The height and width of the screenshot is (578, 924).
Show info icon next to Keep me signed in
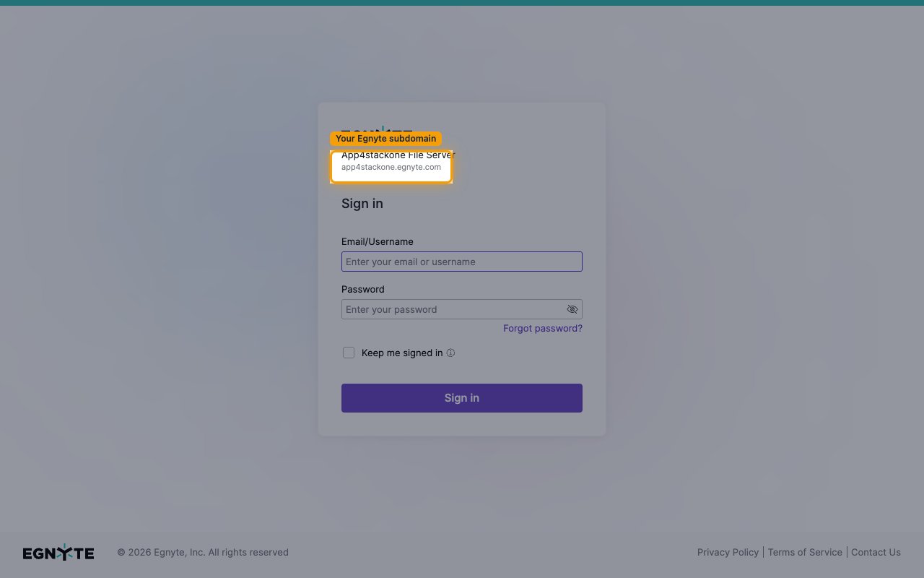point(450,353)
